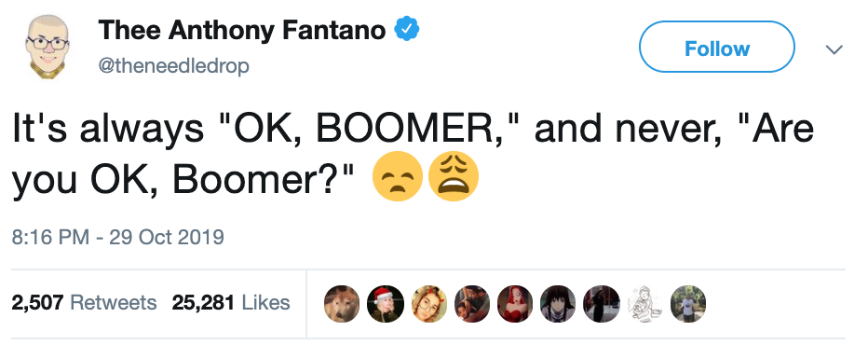This screenshot has height=345, width=868.
Task: Open the 8:16 PM - 29 Oct 2019 timestamp
Action: point(118,237)
